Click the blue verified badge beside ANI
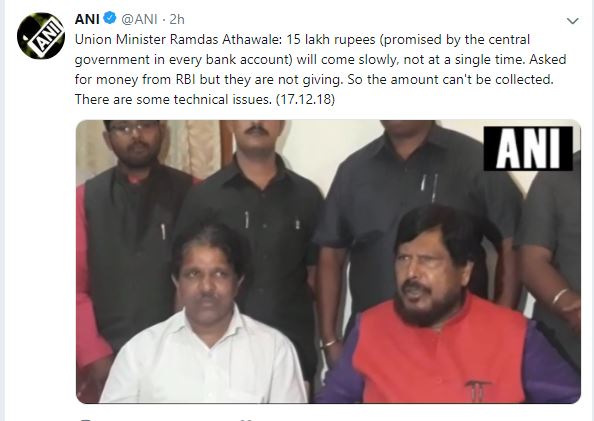Screen dimensions: 594x421 tap(110, 18)
